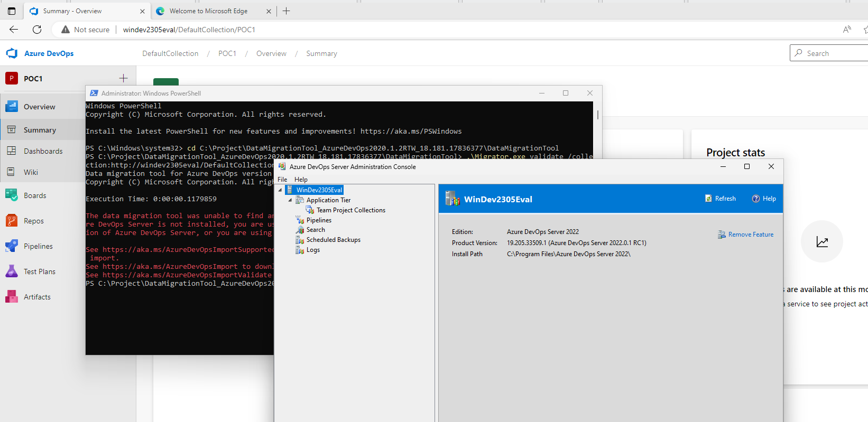Click the POC1 project avatar icon

[x=12, y=78]
